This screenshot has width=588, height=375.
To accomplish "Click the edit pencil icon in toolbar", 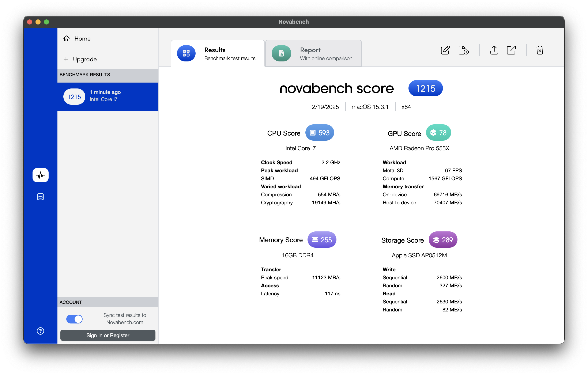I will (x=445, y=50).
